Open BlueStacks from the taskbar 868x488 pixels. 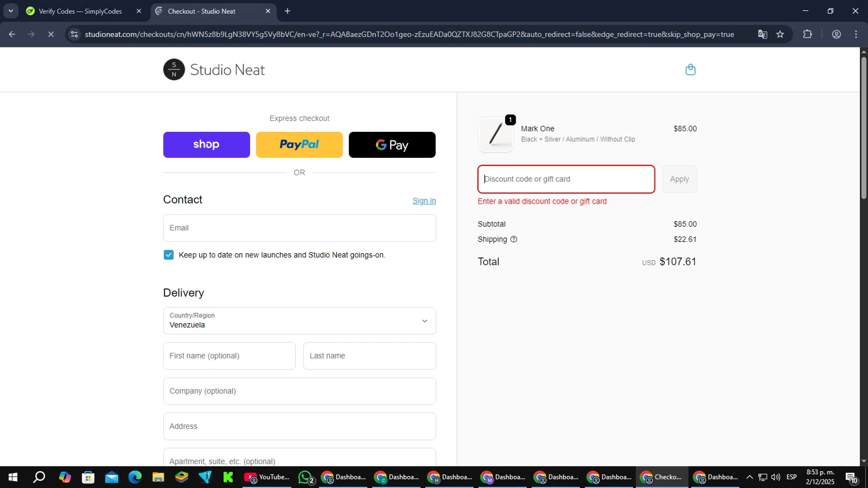(x=182, y=477)
